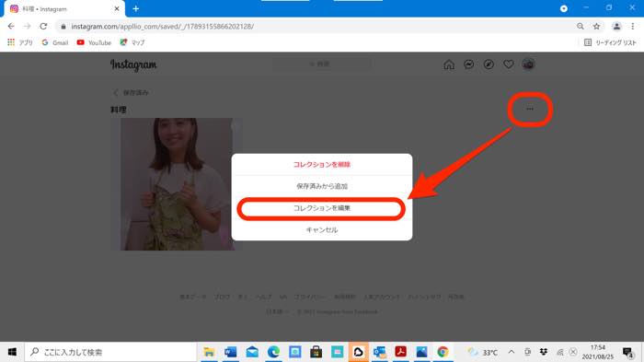Image resolution: width=644 pixels, height=362 pixels.
Task: Click the 33°C weather widget
Action: point(483,352)
